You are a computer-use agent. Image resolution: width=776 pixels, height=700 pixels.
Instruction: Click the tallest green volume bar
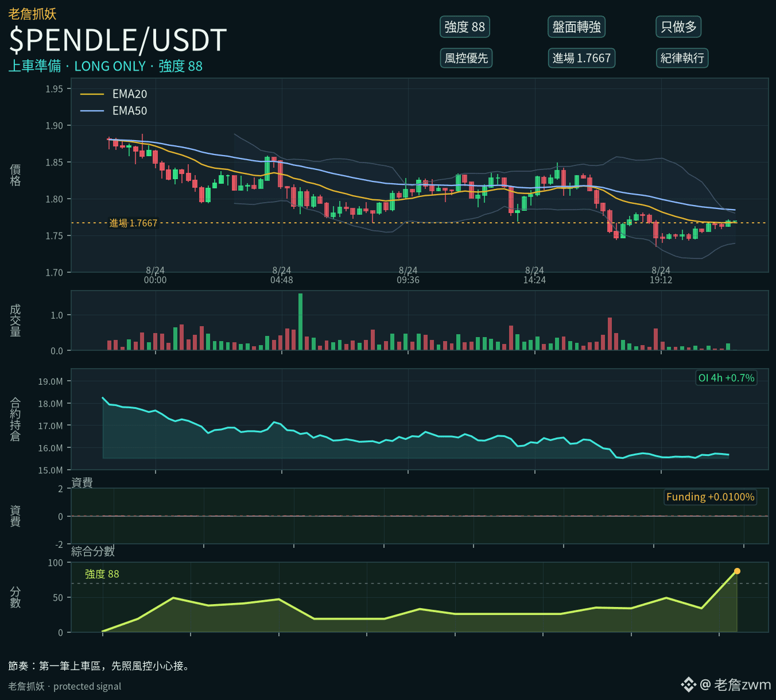point(300,322)
